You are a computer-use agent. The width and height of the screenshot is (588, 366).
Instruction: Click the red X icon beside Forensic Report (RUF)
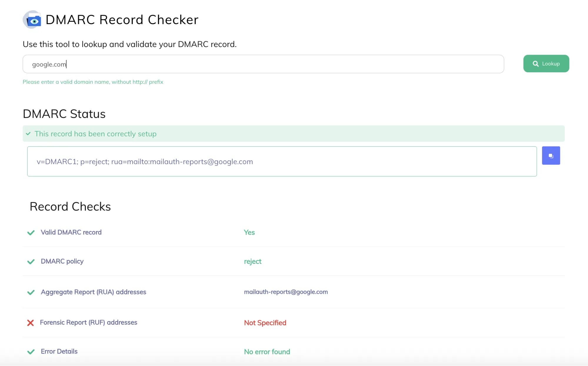(x=30, y=323)
